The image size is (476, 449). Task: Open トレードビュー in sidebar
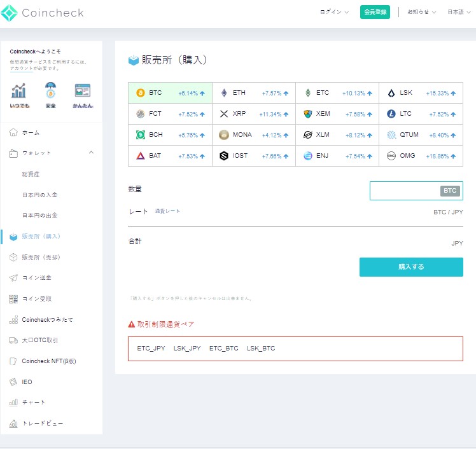(x=43, y=423)
